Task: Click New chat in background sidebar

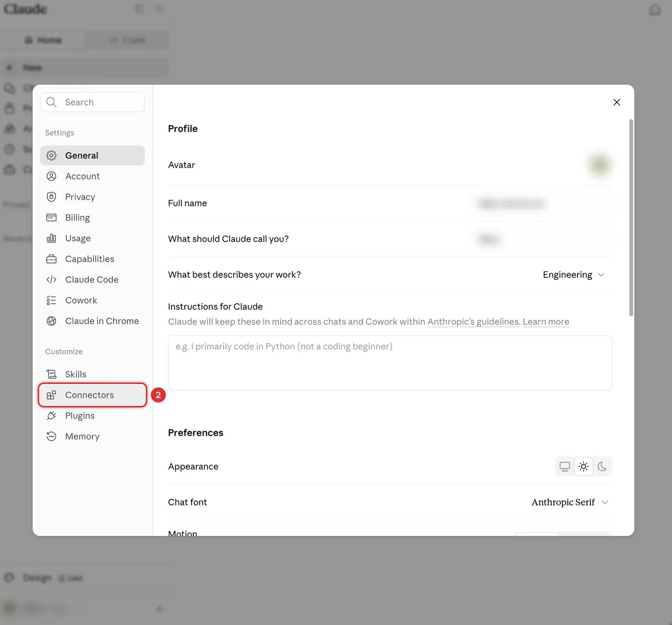Action: [x=85, y=68]
